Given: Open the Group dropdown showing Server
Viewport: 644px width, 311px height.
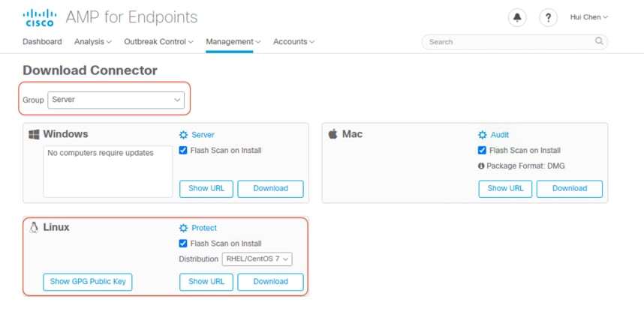Looking at the screenshot, I should (116, 100).
